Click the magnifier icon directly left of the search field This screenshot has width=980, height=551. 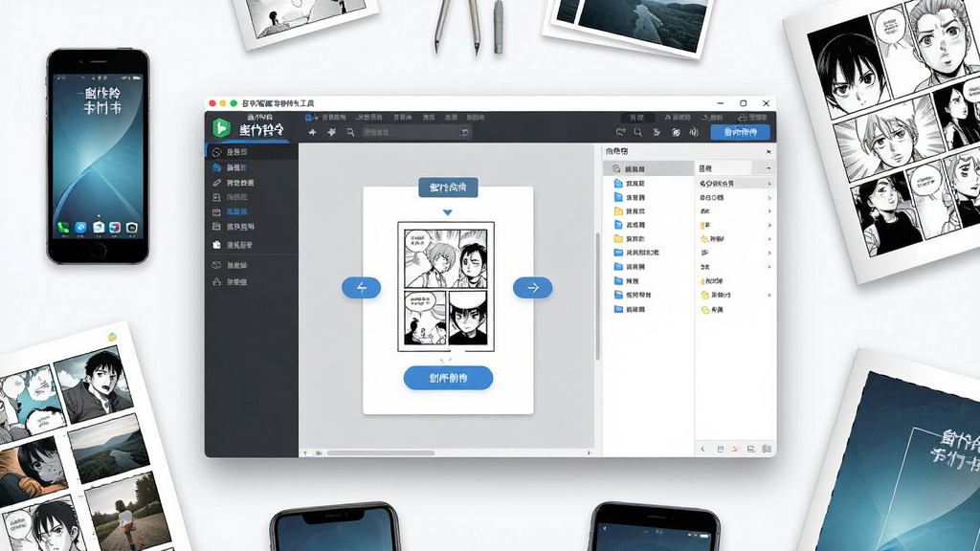(x=350, y=132)
